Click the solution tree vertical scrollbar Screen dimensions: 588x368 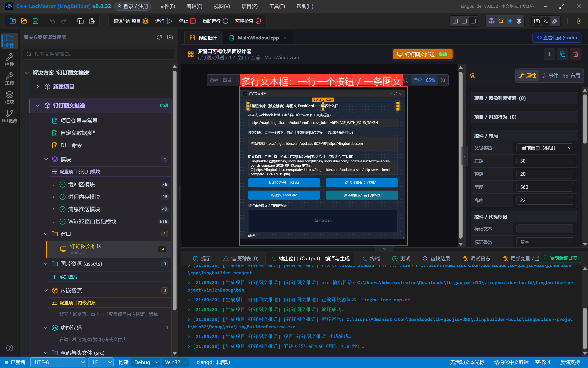(x=175, y=191)
